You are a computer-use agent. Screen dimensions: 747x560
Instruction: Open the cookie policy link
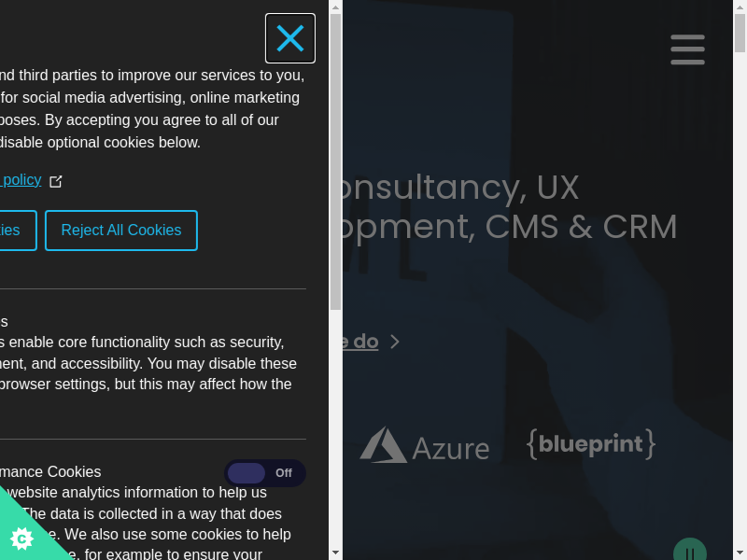pyautogui.click(x=21, y=180)
